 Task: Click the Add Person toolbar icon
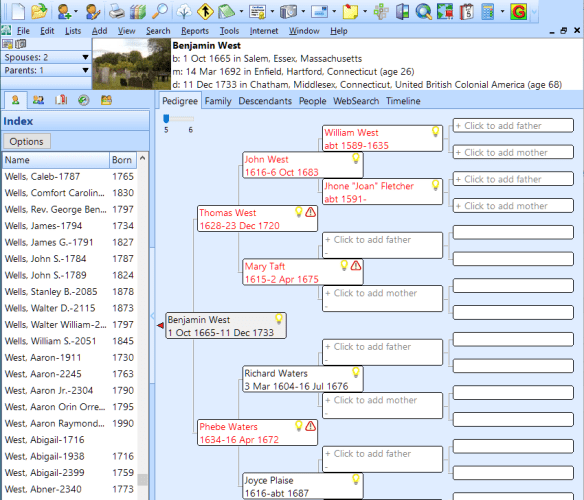[x=64, y=11]
